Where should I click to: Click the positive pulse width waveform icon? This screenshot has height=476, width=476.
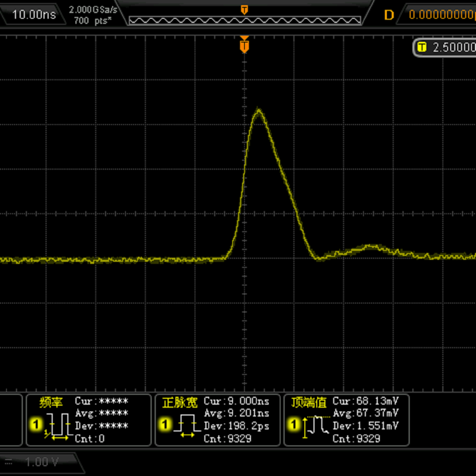[x=187, y=425]
